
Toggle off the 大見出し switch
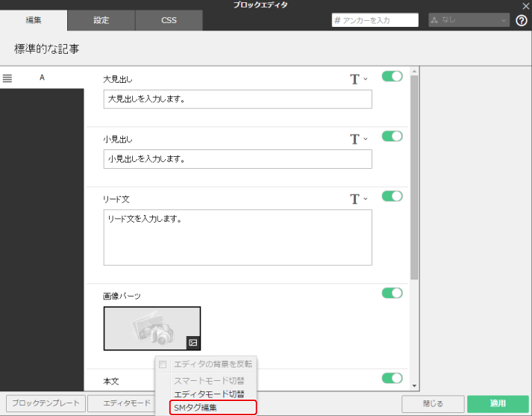(x=392, y=76)
